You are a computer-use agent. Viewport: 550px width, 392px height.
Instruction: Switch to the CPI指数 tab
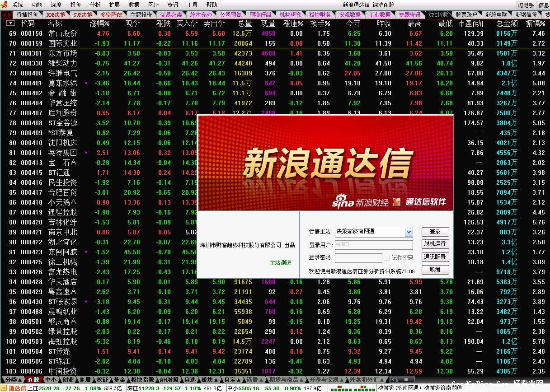[x=438, y=14]
